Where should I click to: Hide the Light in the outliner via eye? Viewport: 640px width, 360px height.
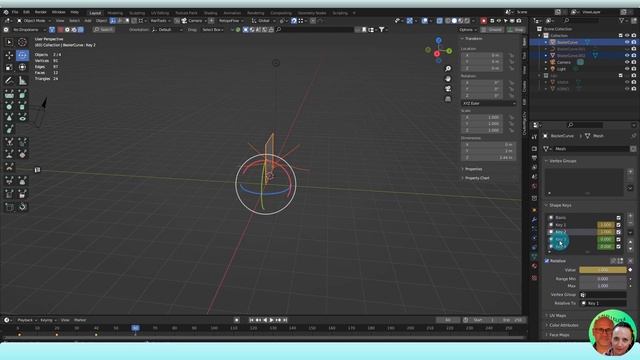[x=627, y=69]
